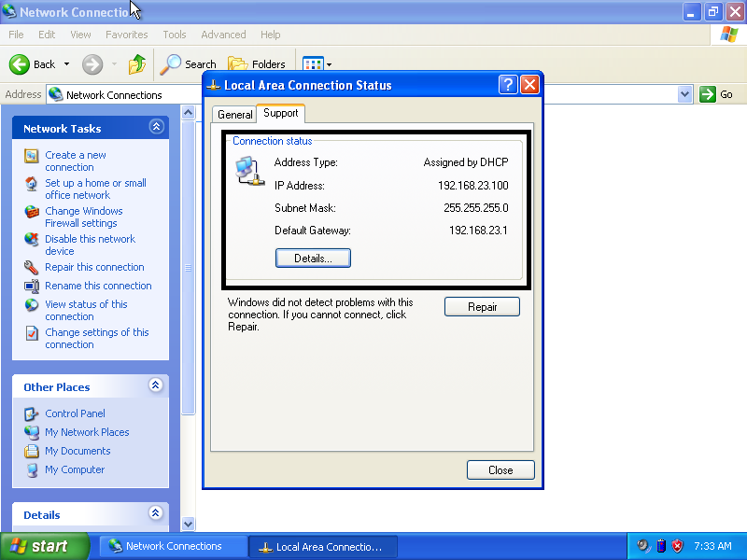Click the vertical scrollbar down arrow
This screenshot has height=560, width=747.
click(189, 524)
